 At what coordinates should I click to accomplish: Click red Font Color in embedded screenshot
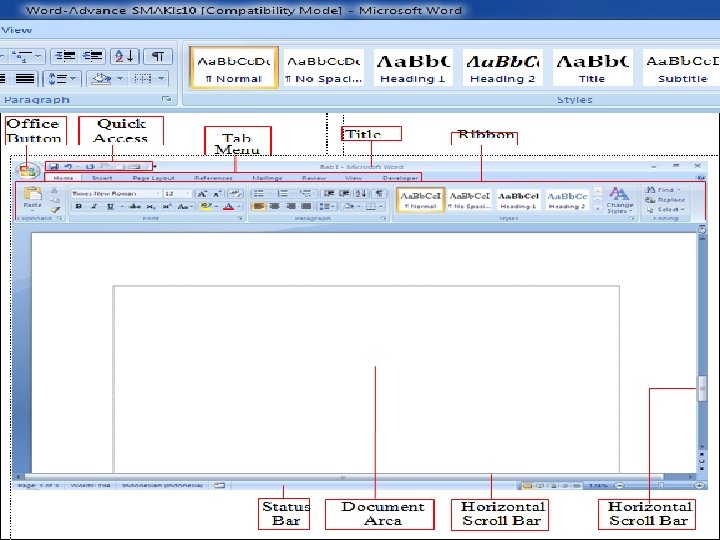[x=228, y=207]
